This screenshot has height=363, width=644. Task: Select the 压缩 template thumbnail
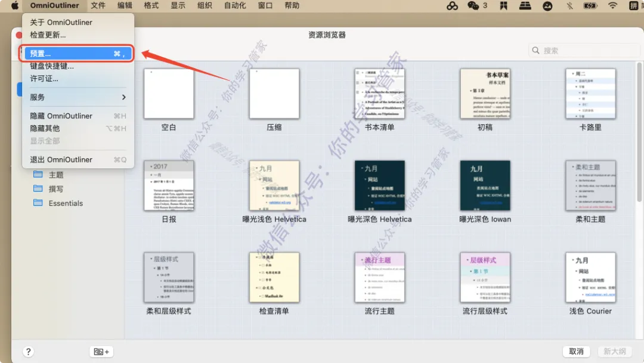point(274,94)
